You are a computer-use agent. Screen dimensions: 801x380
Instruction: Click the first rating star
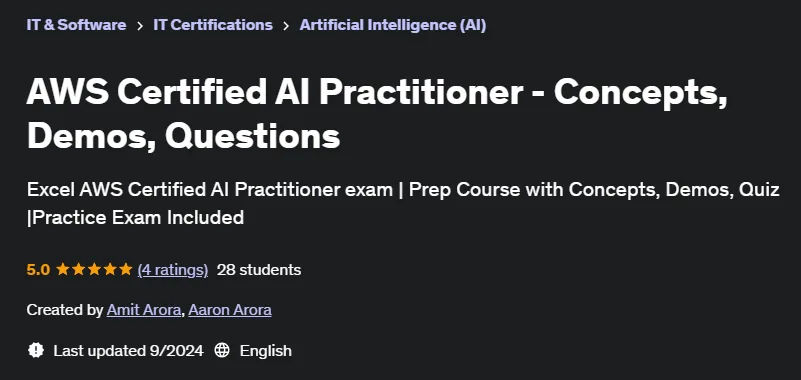click(x=62, y=269)
